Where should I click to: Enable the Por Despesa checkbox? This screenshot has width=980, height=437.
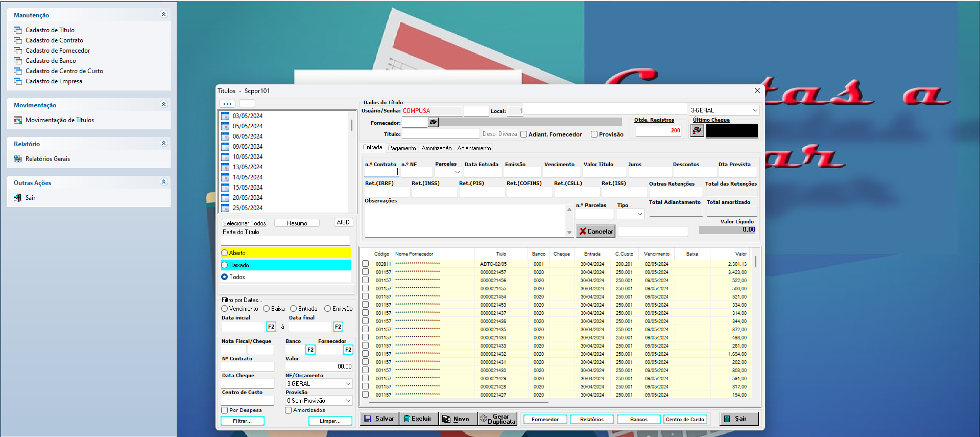point(224,410)
